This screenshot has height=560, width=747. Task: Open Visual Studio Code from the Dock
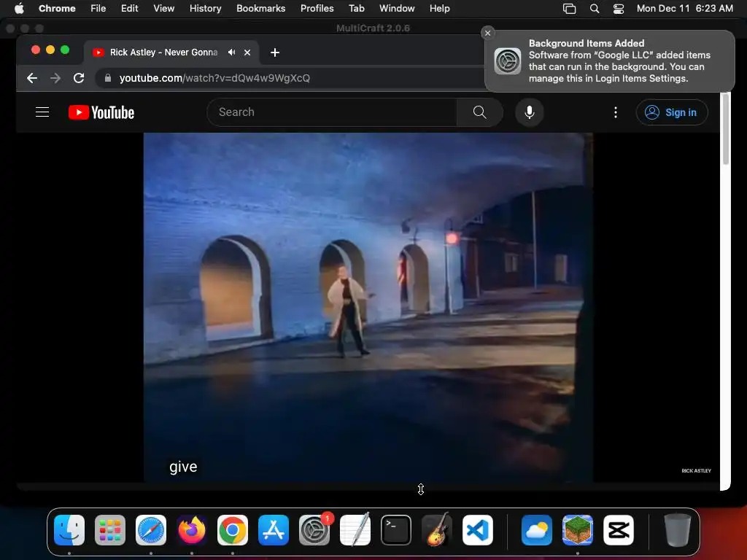click(x=478, y=530)
